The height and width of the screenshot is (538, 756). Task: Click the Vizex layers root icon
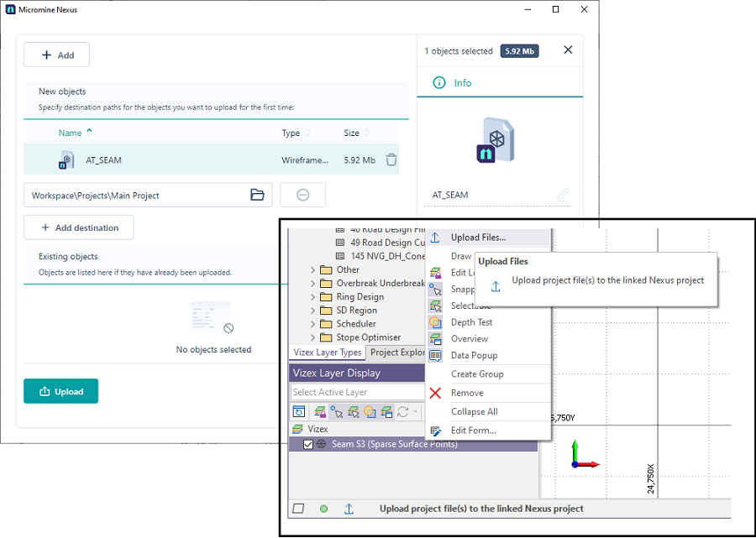[x=298, y=429]
